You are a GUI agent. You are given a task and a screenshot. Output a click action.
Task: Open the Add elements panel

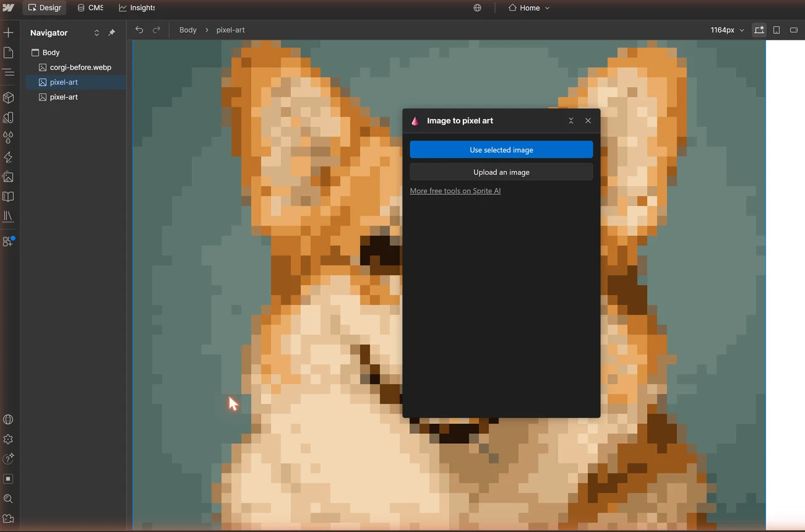(8, 33)
